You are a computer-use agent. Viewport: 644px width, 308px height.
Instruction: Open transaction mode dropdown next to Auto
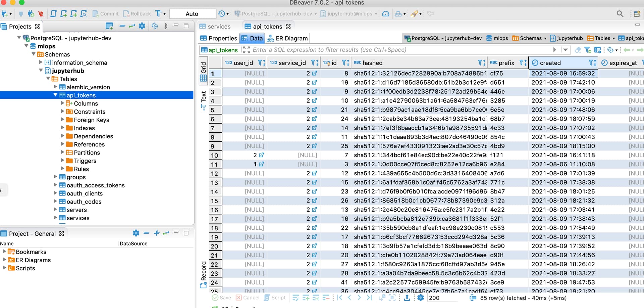click(164, 14)
